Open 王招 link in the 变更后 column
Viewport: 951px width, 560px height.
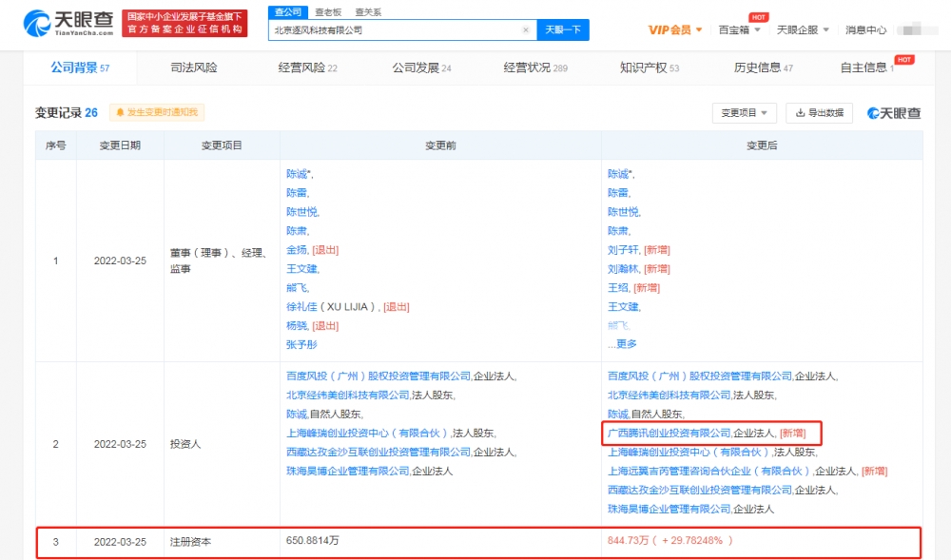pos(618,288)
